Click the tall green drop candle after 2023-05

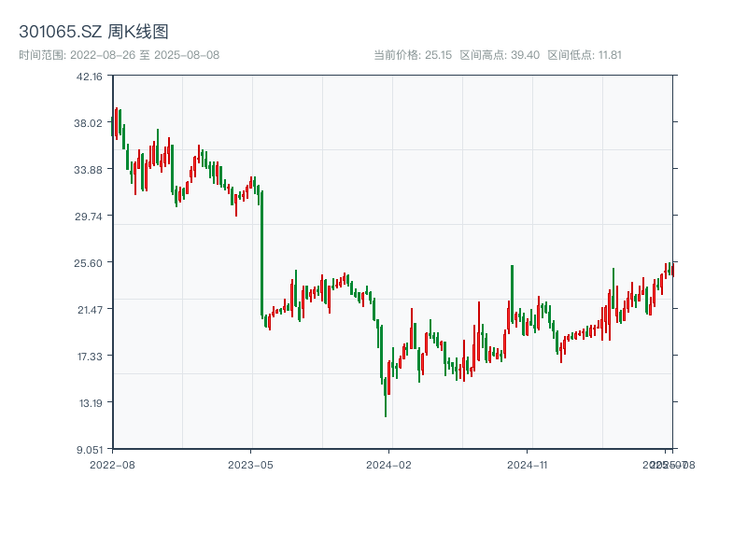point(261,252)
